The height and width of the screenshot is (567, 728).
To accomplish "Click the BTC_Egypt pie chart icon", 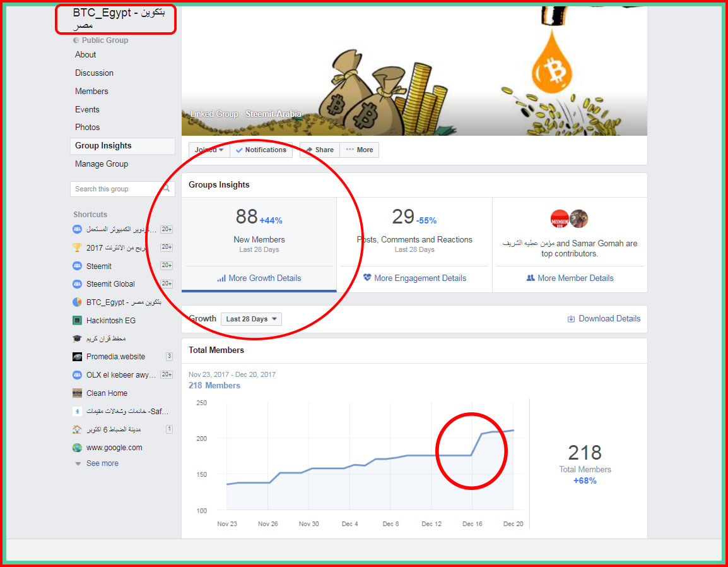I will pos(77,302).
